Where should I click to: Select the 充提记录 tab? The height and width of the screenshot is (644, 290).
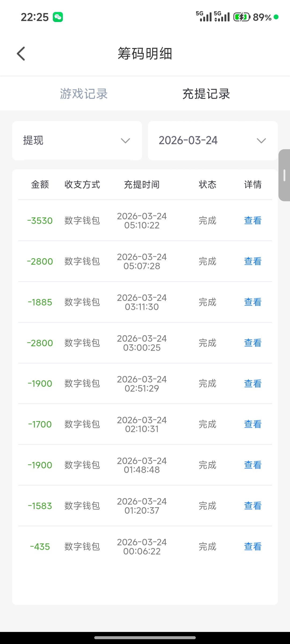click(206, 94)
